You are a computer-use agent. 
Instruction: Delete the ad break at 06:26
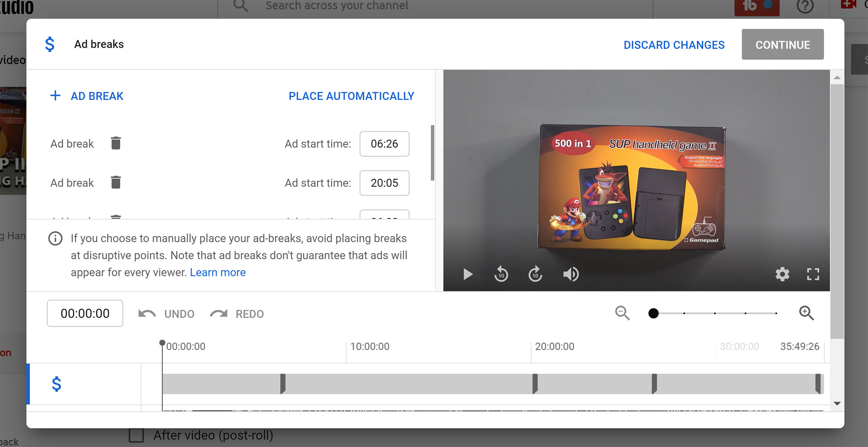pyautogui.click(x=116, y=143)
